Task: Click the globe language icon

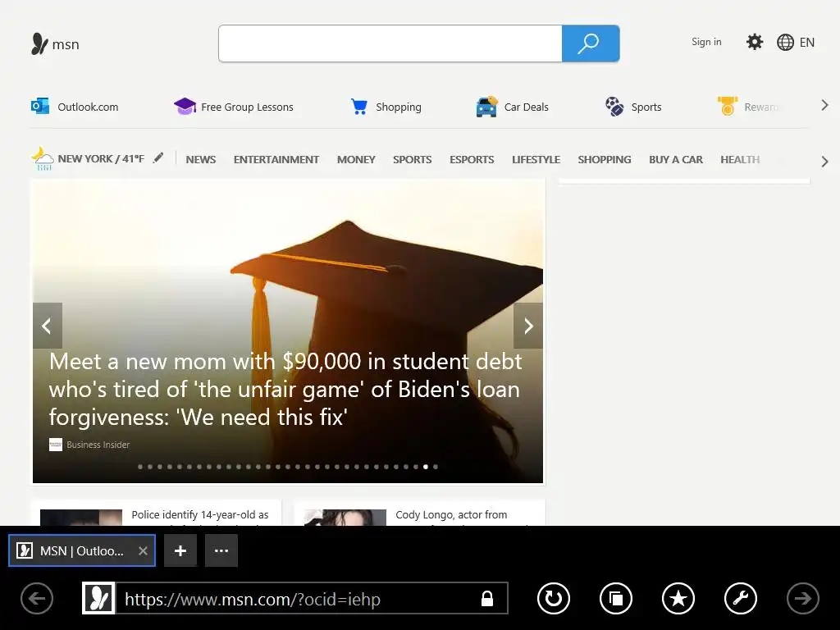Action: 785,43
